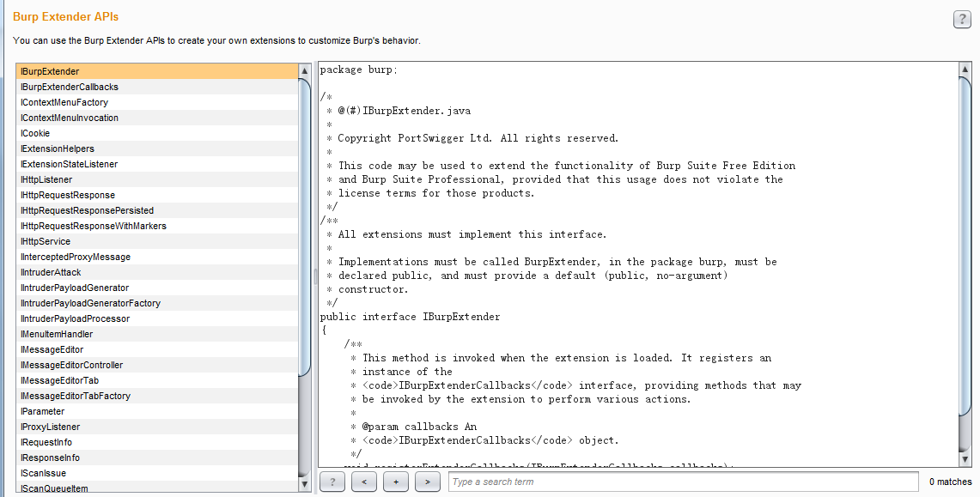This screenshot has width=980, height=497.
Task: Click the code pane scrollbar thumb
Action: tap(965, 246)
